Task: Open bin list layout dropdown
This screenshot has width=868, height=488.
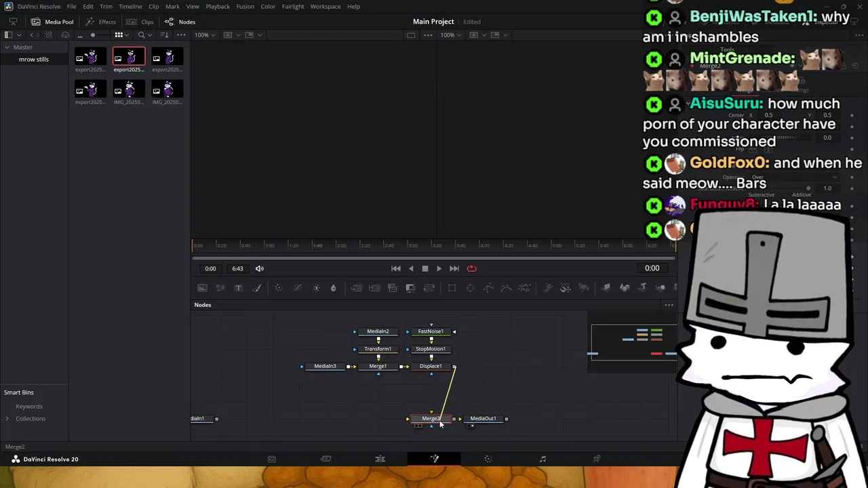Action: click(x=12, y=35)
